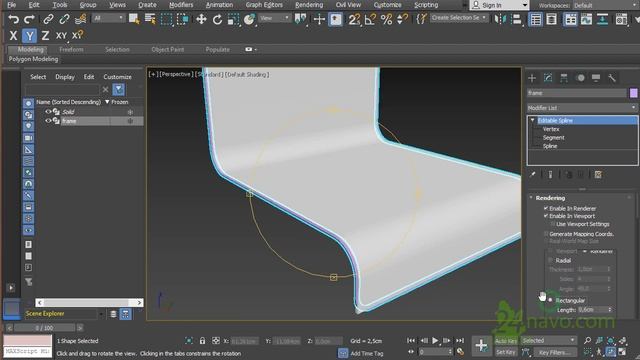
Task: Open the Motion tab in command panel
Action: pyautogui.click(x=580, y=78)
